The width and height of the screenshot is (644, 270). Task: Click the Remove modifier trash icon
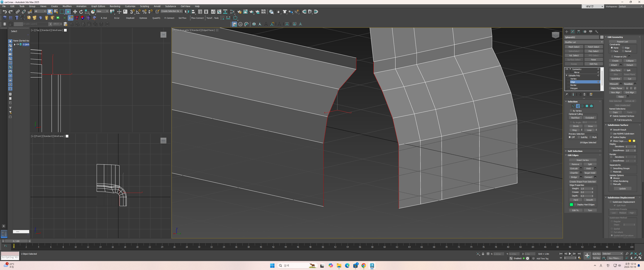pos(584,94)
